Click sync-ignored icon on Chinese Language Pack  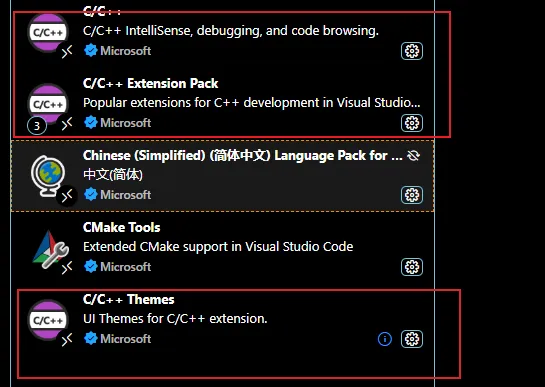click(413, 155)
